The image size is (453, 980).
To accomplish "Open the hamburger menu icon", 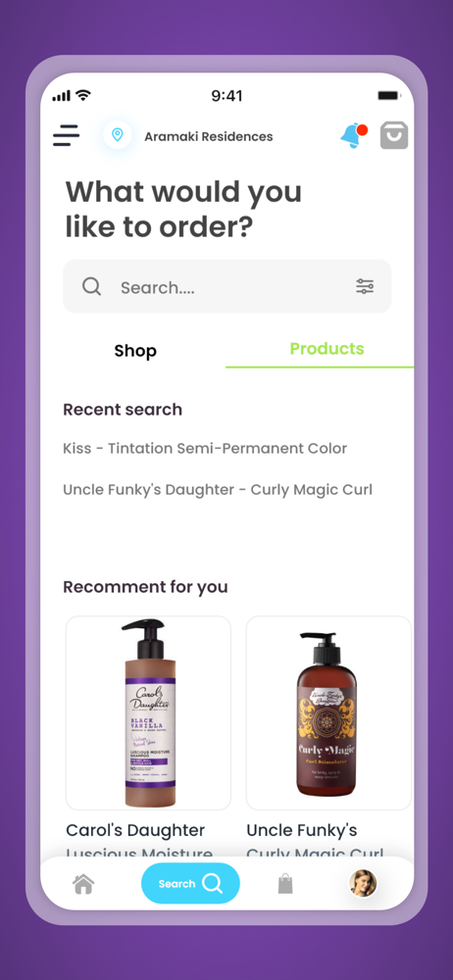I will 66,135.
